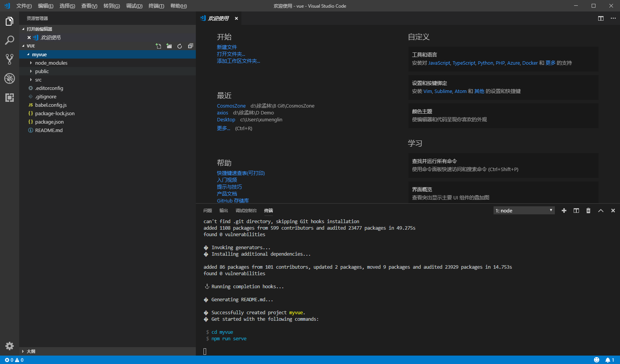Click the New File icon in explorer
Image resolution: width=620 pixels, height=364 pixels.
tap(158, 46)
